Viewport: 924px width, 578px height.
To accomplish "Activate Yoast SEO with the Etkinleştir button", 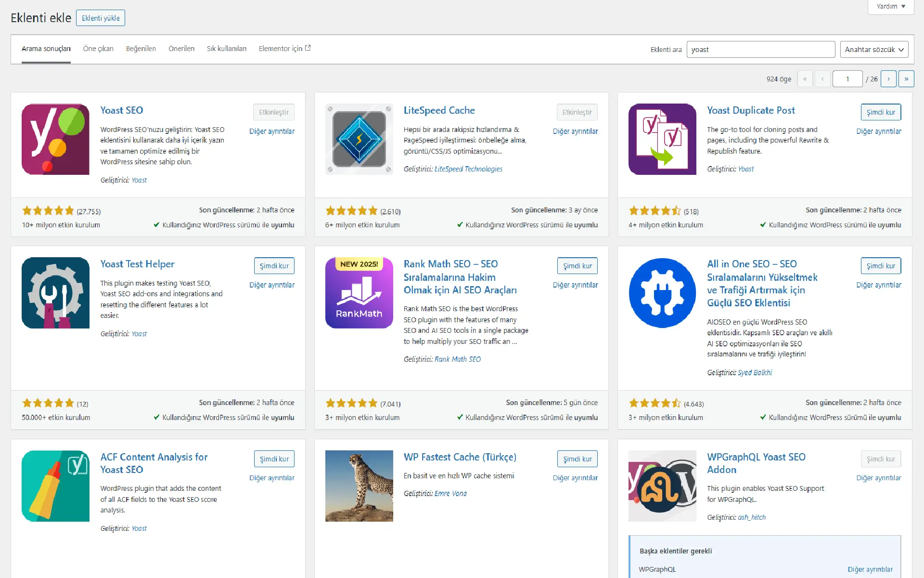I will [274, 112].
